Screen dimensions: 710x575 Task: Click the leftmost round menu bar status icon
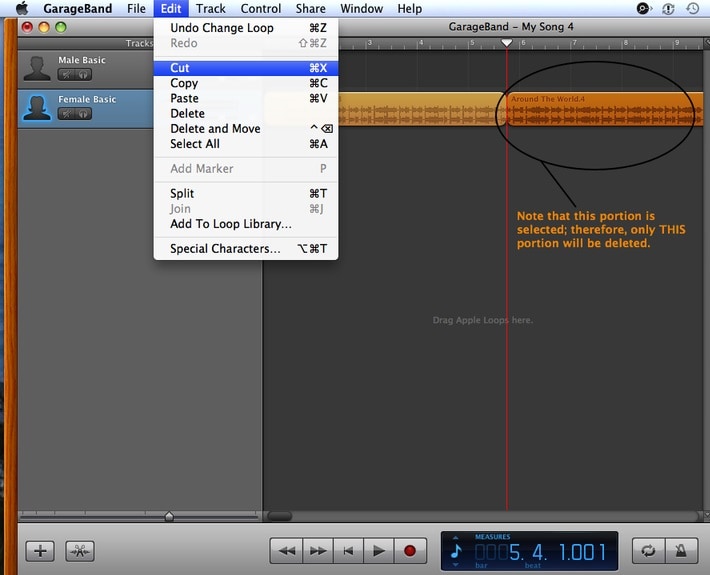click(x=643, y=8)
